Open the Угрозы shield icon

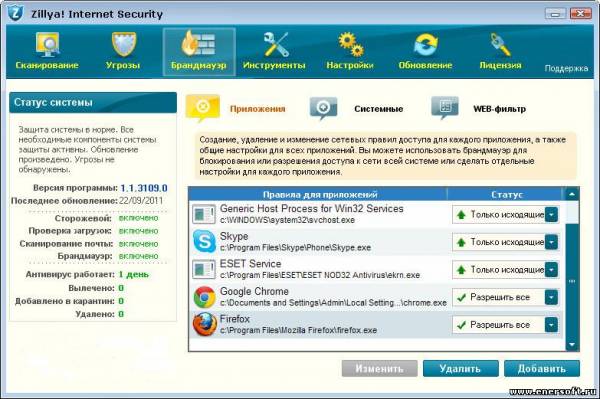tap(123, 44)
